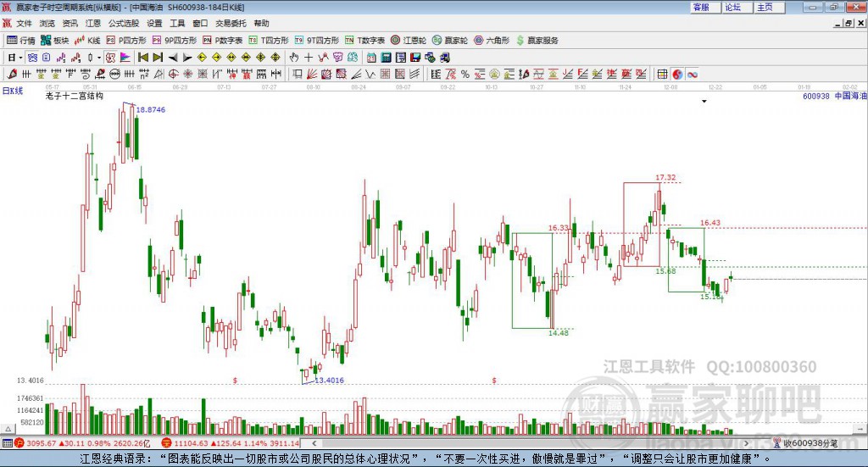Viewport: 868px width, 467px height.
Task: Click the 16.43 price label
Action: point(710,223)
